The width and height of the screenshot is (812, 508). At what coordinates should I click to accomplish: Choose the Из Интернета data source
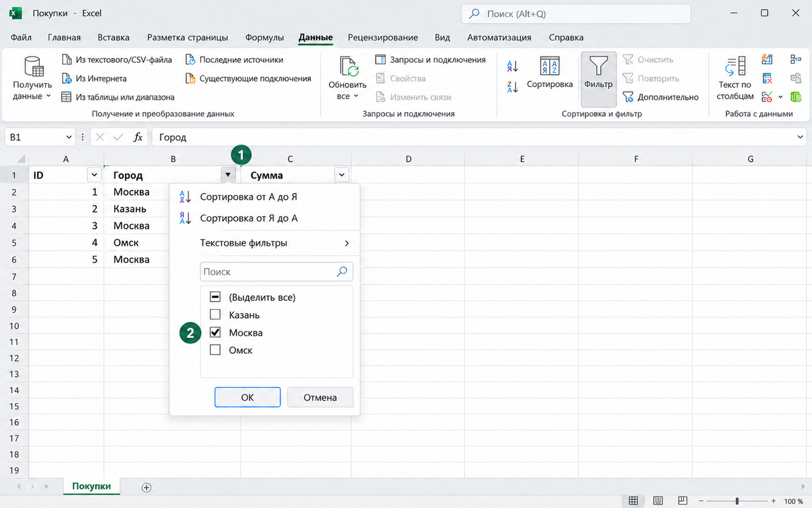coord(94,79)
